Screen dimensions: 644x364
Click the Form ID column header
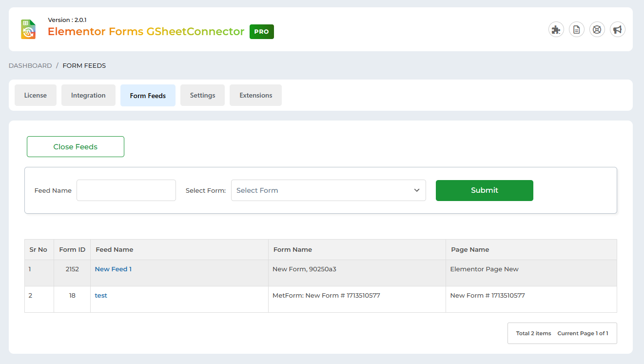coord(72,250)
